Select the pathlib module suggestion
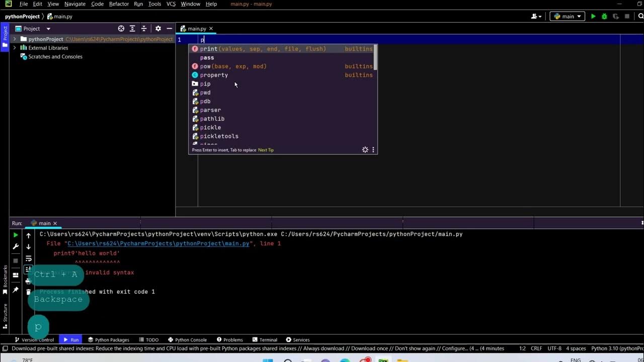This screenshot has height=362, width=644. (x=283, y=119)
